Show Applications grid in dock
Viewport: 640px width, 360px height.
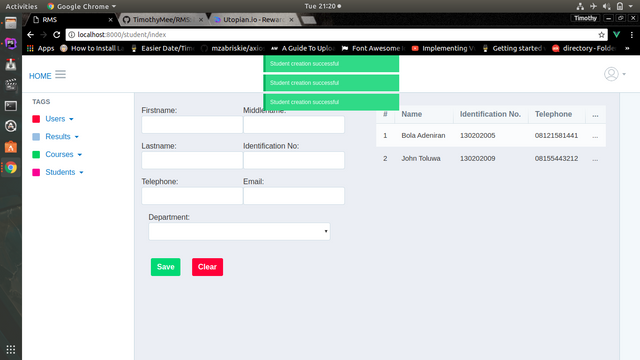[x=11, y=349]
